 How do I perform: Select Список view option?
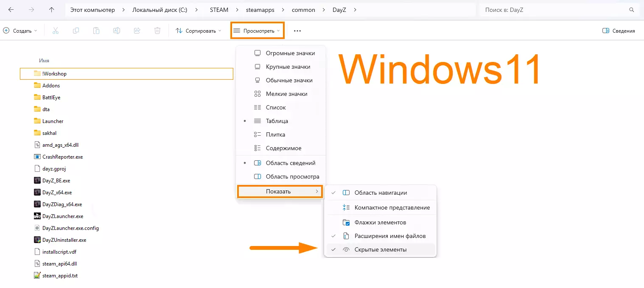coord(281,107)
